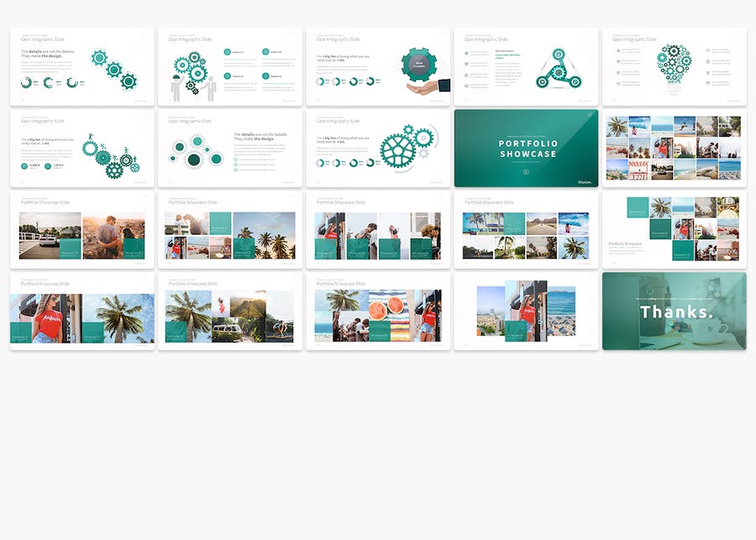
Task: Click the gears with climbing people graphic
Action: tap(109, 156)
